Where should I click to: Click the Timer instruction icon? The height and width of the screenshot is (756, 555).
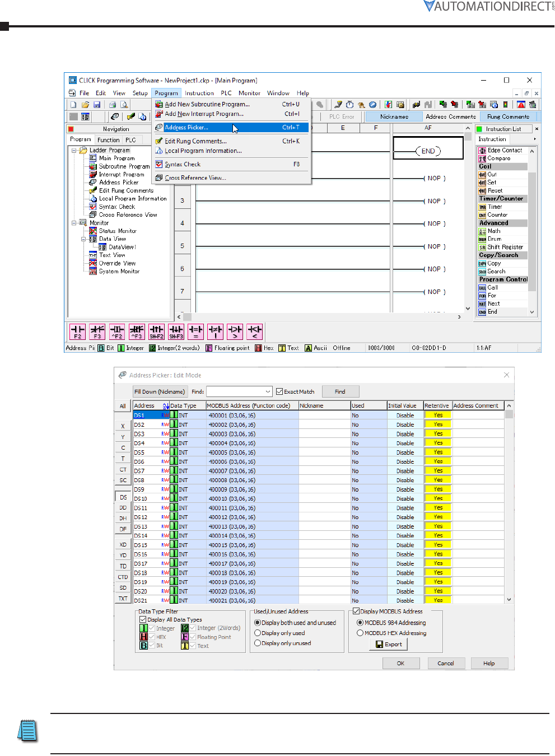(482, 207)
